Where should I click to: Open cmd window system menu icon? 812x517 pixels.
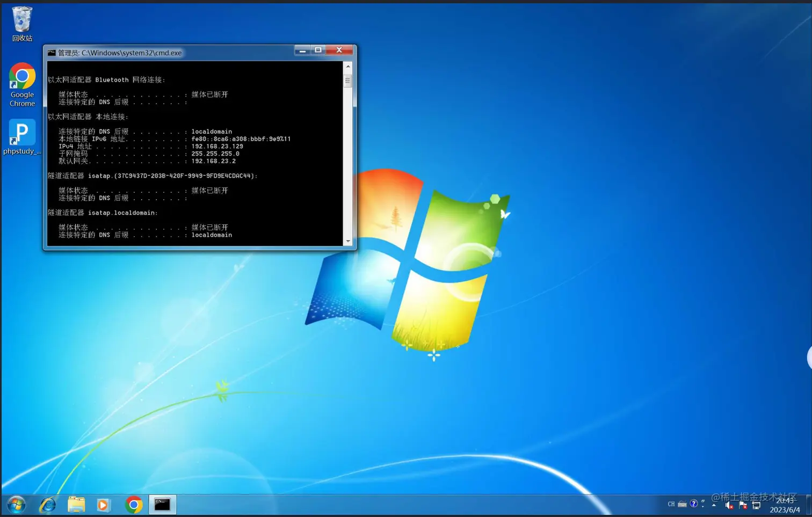coord(52,53)
